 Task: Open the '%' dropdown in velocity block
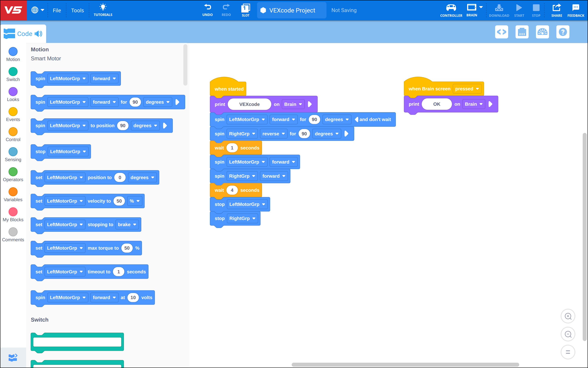click(x=135, y=201)
